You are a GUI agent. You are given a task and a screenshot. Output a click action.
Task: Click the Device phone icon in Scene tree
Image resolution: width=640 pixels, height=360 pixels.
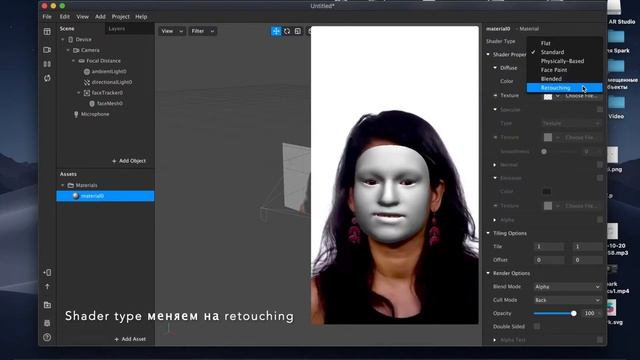click(71, 40)
